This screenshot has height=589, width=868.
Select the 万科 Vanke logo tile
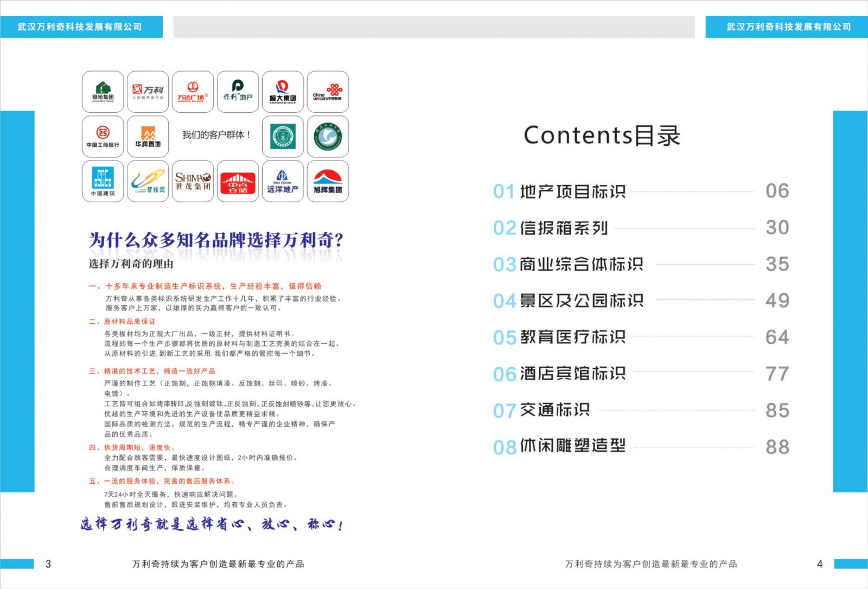pos(148,92)
